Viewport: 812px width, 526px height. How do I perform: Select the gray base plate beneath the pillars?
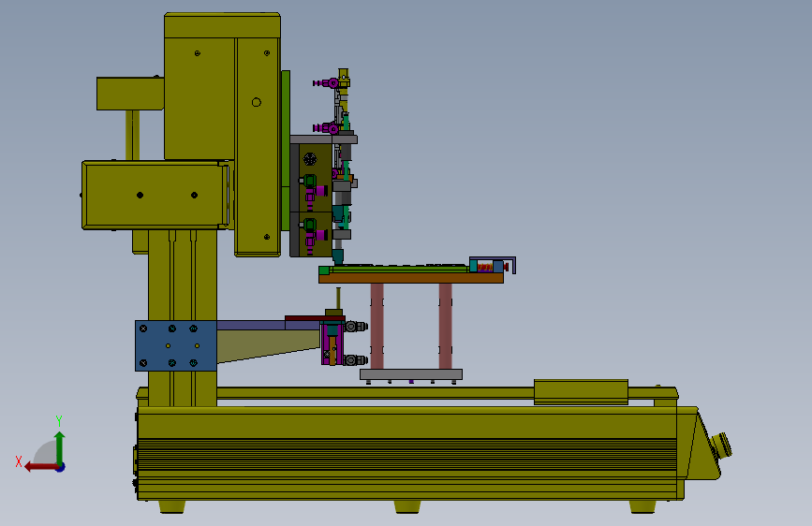coord(411,374)
